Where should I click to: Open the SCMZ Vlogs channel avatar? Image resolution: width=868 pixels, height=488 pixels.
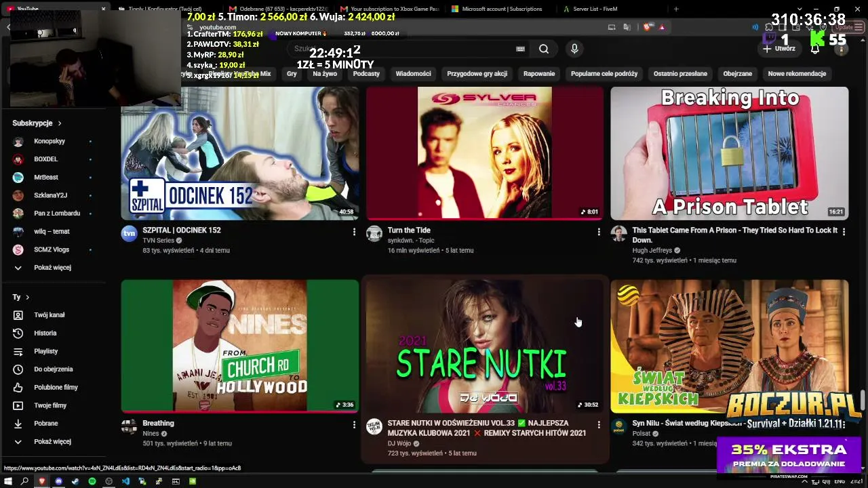tap(18, 249)
